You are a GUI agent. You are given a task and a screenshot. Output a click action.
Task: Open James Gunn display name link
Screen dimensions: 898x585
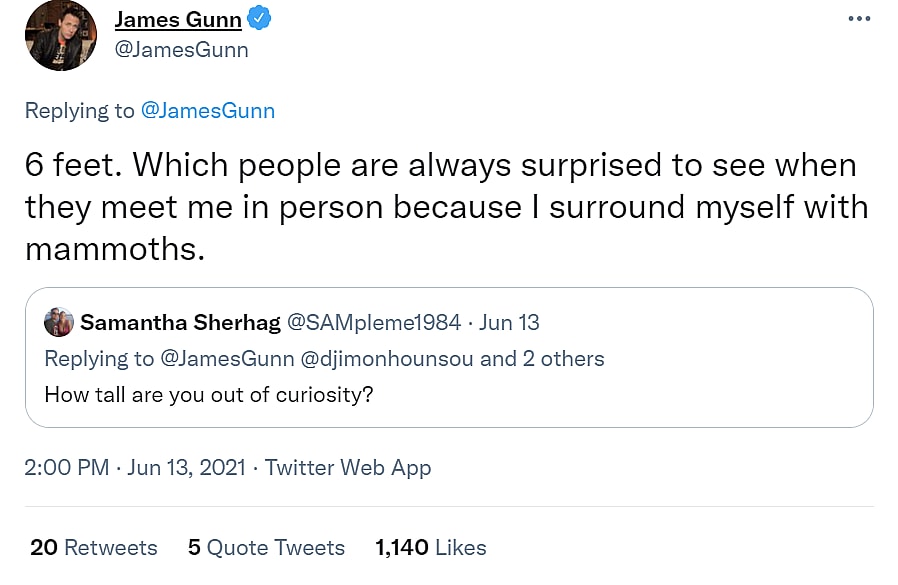tap(178, 20)
